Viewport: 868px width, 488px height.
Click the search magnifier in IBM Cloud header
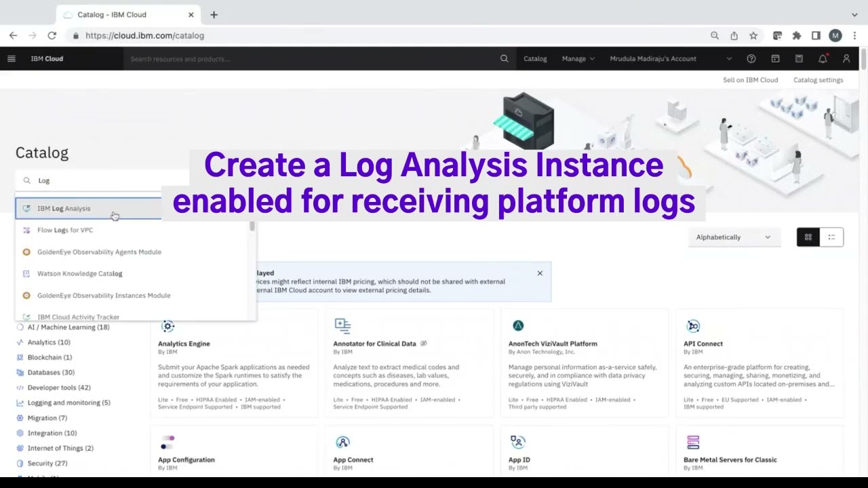504,59
